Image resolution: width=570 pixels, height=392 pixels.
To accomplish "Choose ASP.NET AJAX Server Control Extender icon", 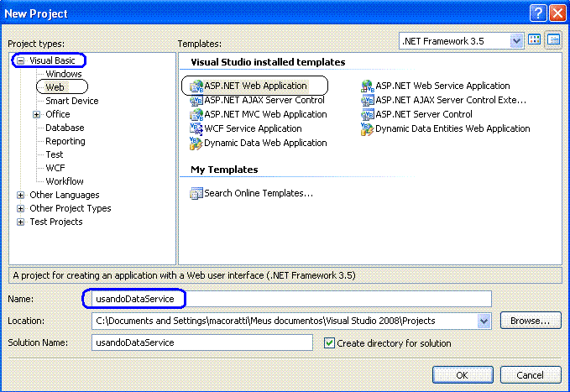I will [368, 101].
